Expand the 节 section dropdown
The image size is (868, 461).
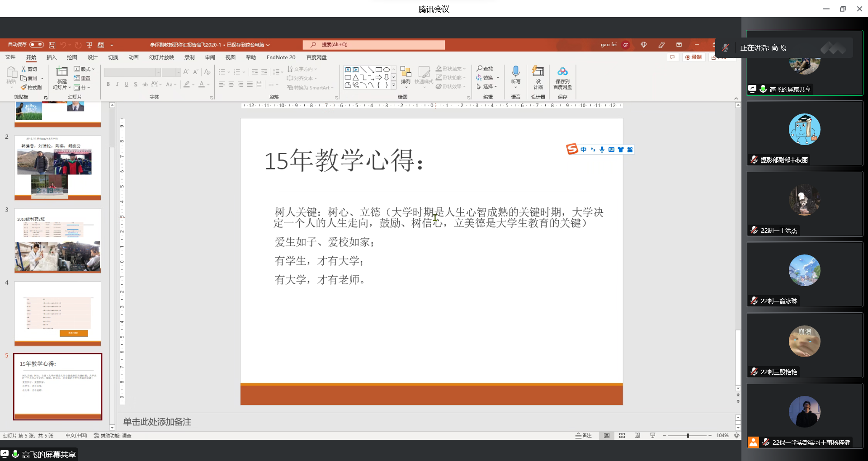[82, 87]
